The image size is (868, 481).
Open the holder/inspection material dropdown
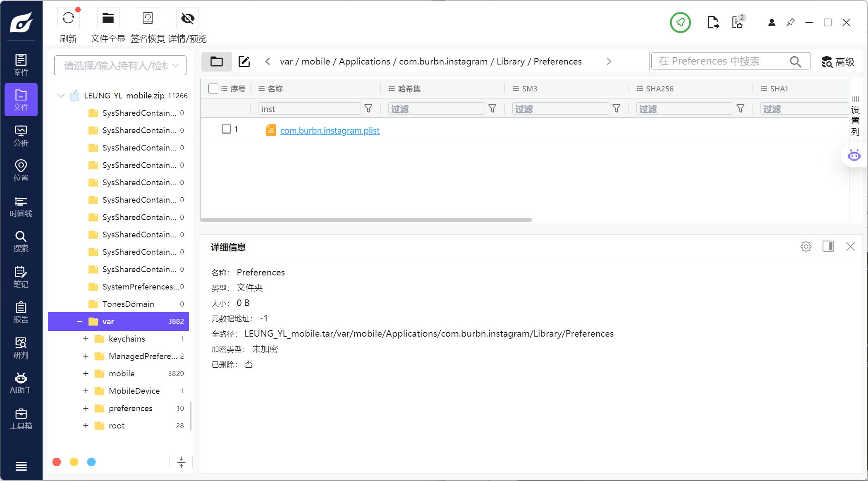click(120, 65)
